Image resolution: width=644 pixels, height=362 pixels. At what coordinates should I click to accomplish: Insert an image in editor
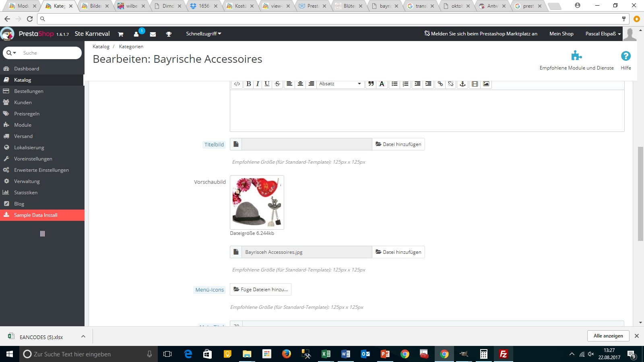pyautogui.click(x=486, y=84)
